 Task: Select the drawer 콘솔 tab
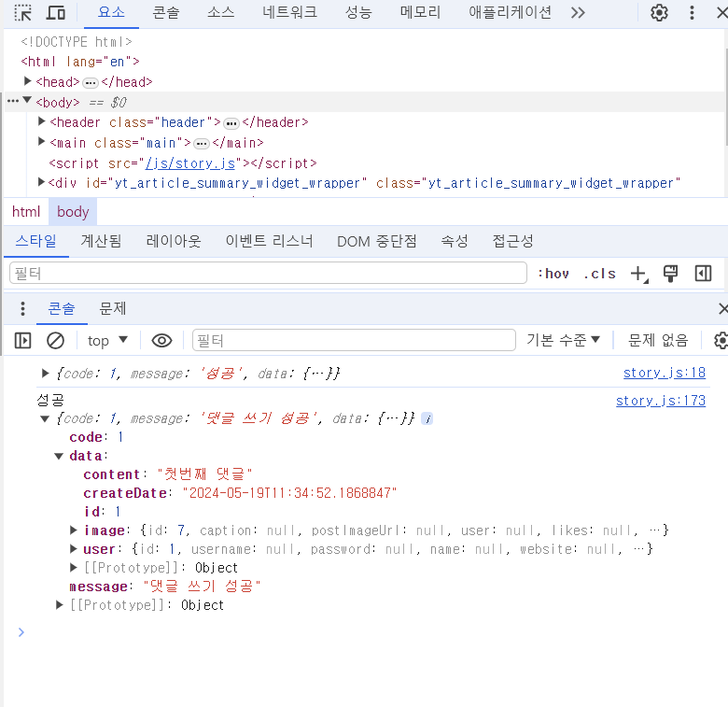pos(62,309)
